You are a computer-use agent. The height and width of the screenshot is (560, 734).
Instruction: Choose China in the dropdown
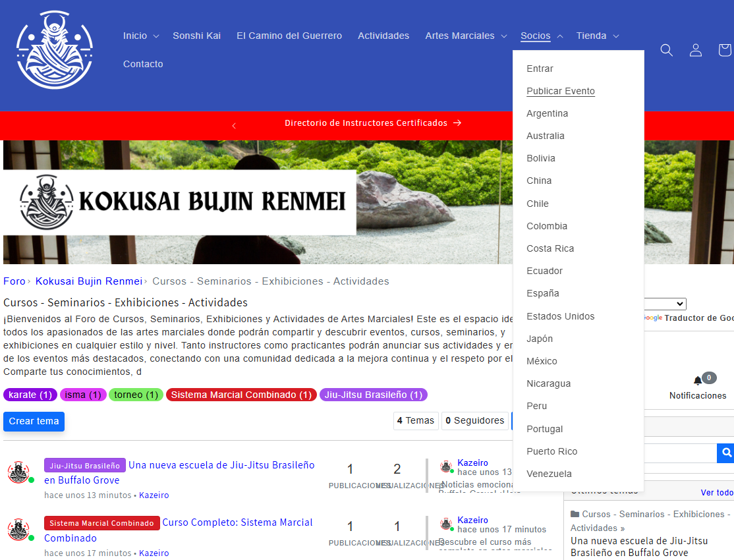pos(539,181)
